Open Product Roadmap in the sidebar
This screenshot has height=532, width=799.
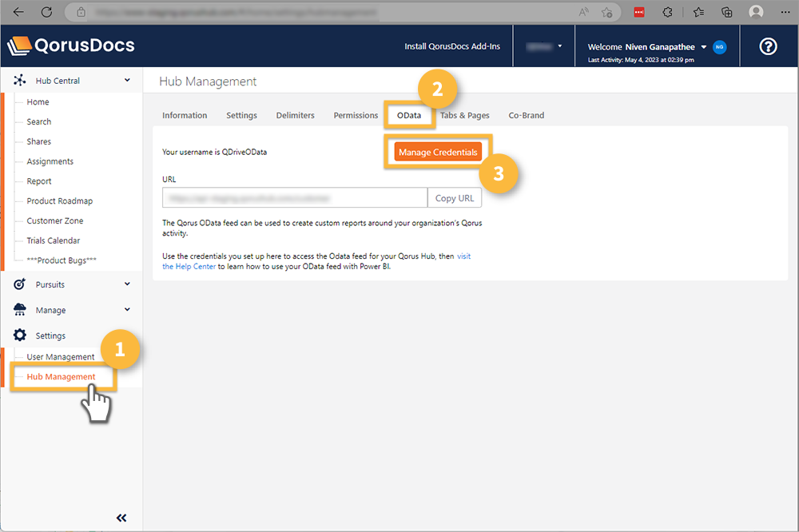pyautogui.click(x=60, y=200)
